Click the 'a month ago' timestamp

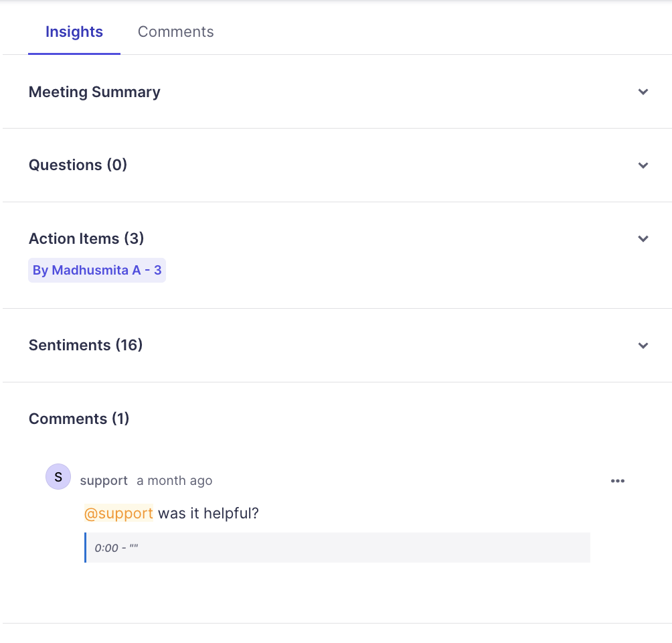click(175, 481)
